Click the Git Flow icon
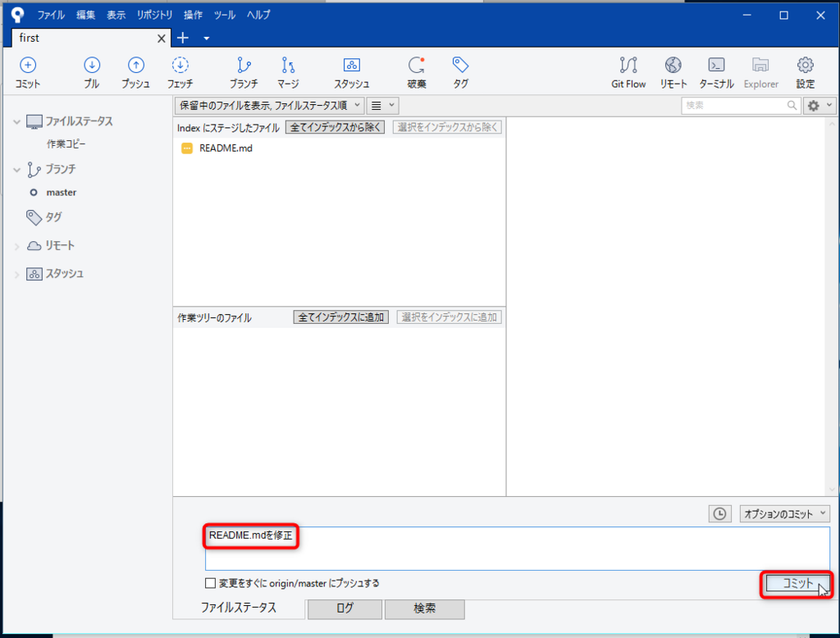This screenshot has width=840, height=638. coord(628,71)
